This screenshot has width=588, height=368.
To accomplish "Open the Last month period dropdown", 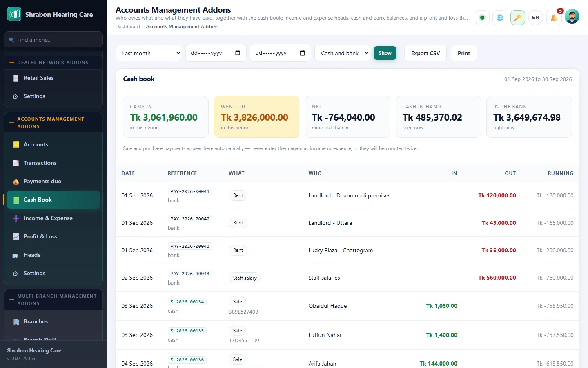I will pyautogui.click(x=149, y=53).
